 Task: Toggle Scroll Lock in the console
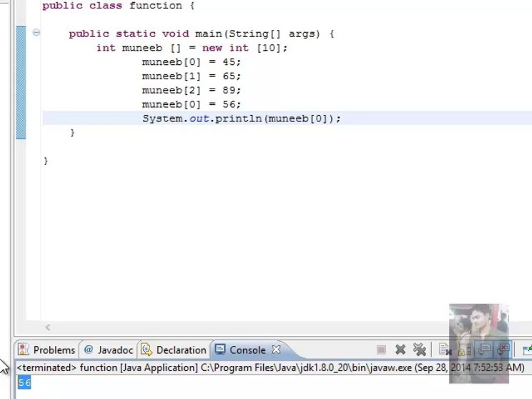(x=464, y=350)
